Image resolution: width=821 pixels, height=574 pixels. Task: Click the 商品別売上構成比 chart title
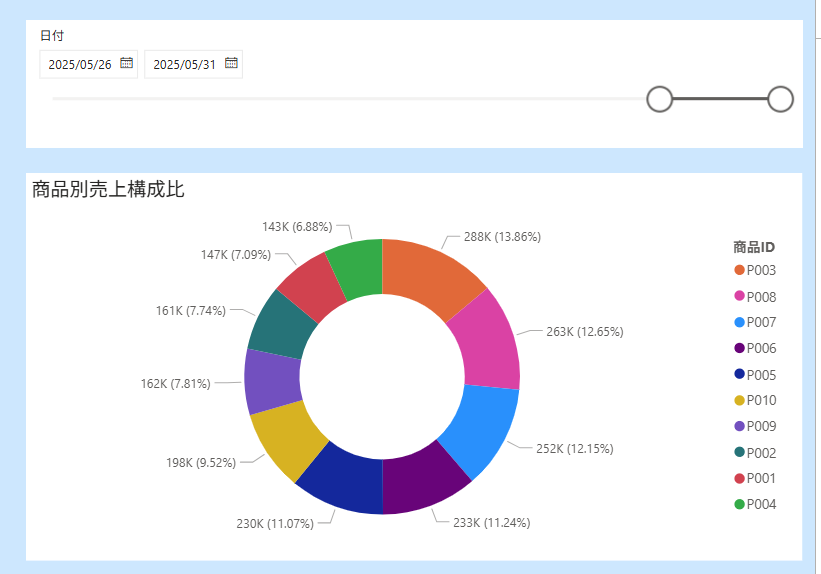coord(108,189)
